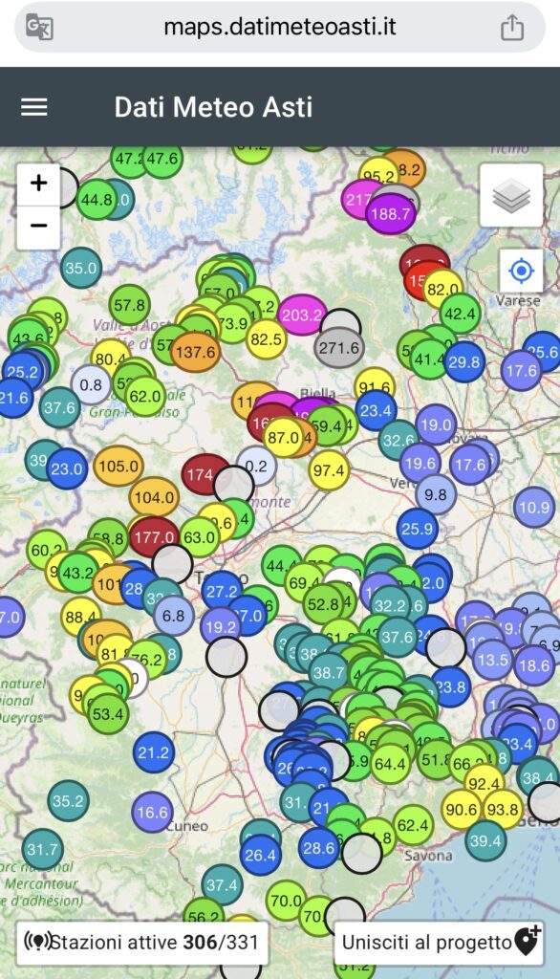
Task: Click the stations antenna icon
Action: coord(36,941)
